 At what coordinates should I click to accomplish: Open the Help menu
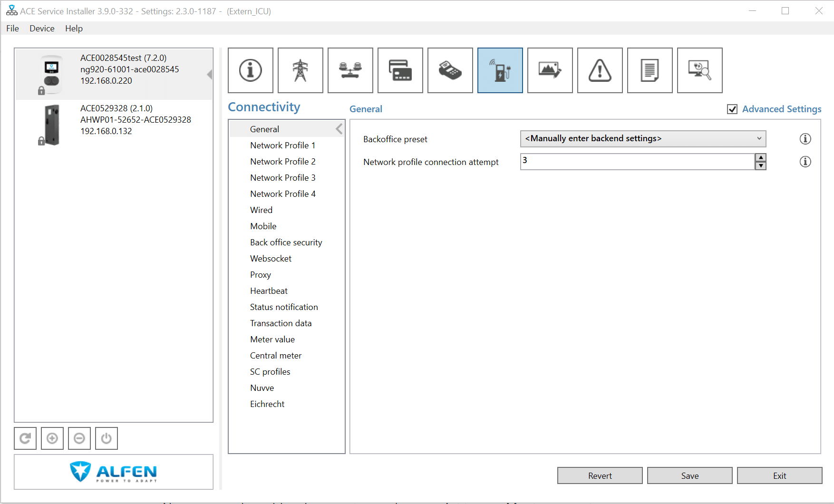pyautogui.click(x=74, y=28)
